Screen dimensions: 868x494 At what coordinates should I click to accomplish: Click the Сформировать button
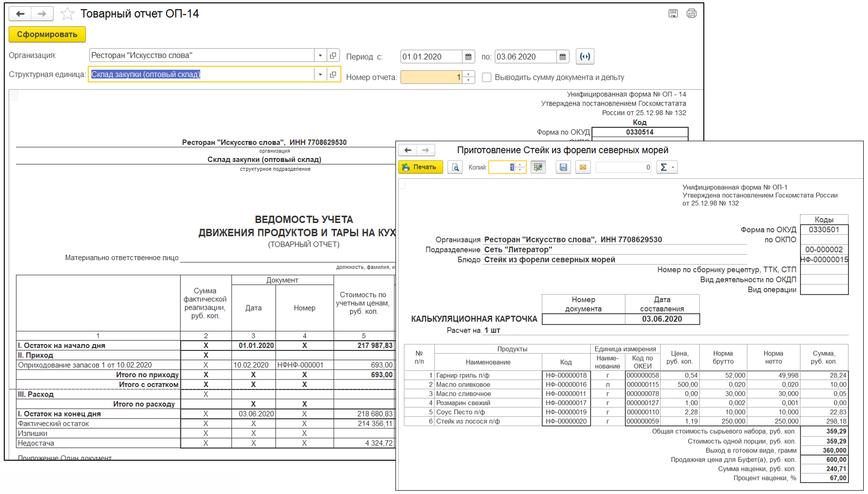tap(47, 34)
